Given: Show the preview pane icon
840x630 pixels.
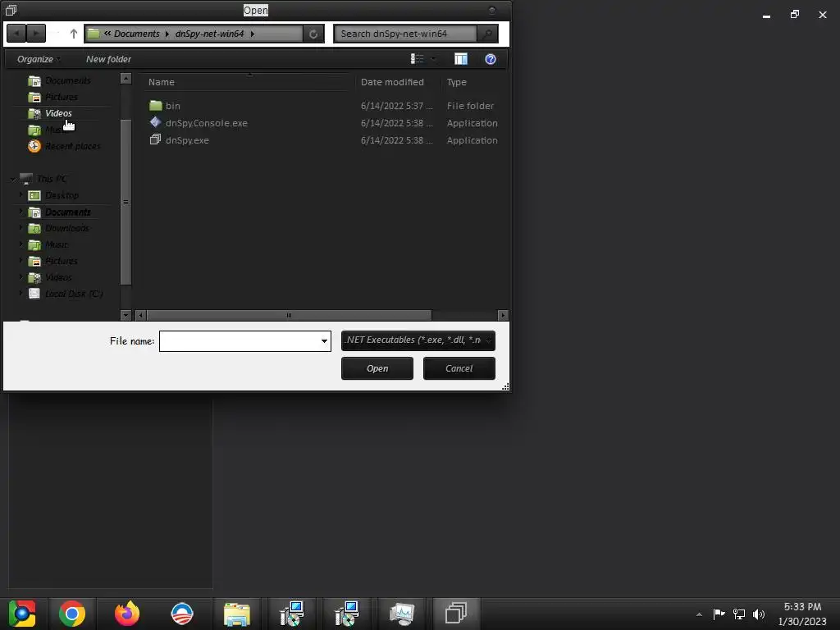Looking at the screenshot, I should 461,59.
